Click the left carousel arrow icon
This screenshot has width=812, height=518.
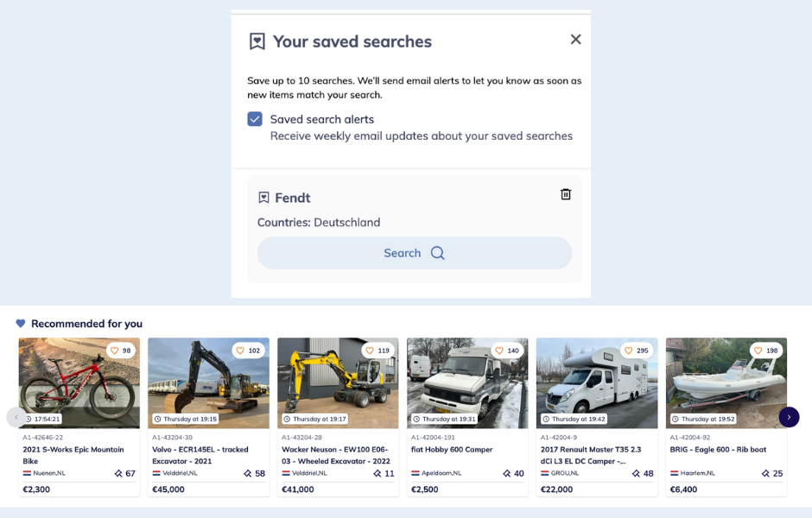pyautogui.click(x=15, y=416)
